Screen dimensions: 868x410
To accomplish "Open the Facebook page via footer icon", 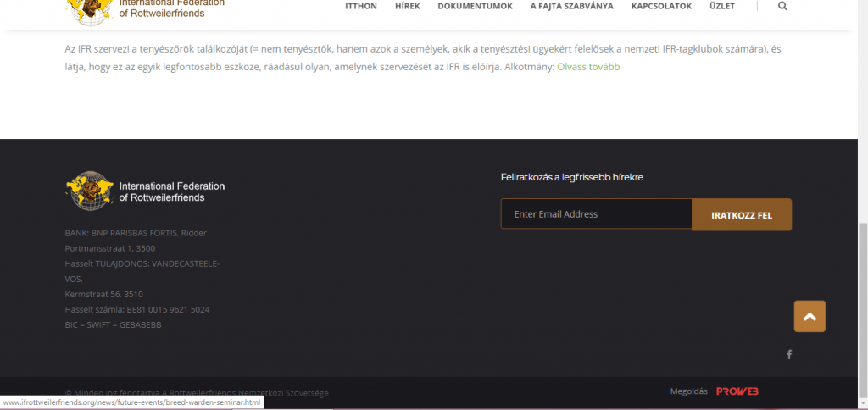I will (789, 354).
